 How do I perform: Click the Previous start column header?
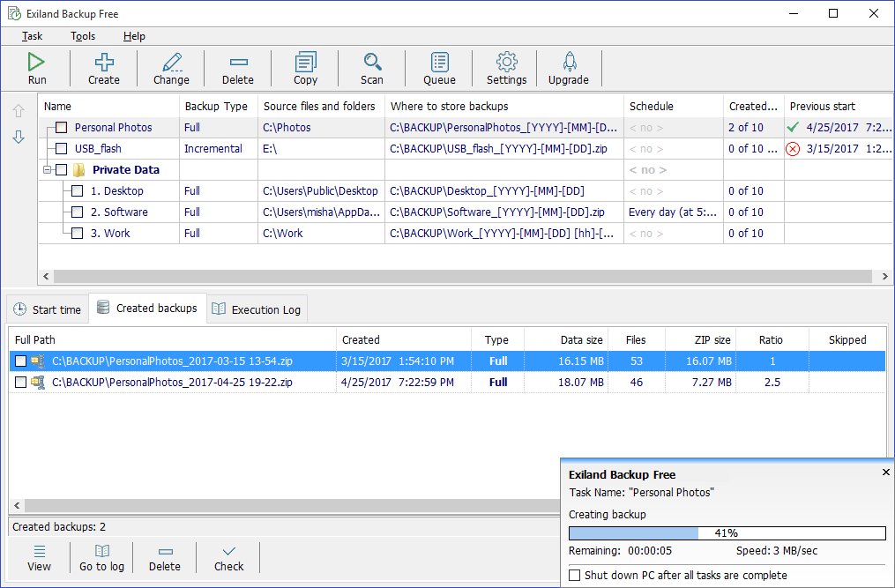coord(838,106)
